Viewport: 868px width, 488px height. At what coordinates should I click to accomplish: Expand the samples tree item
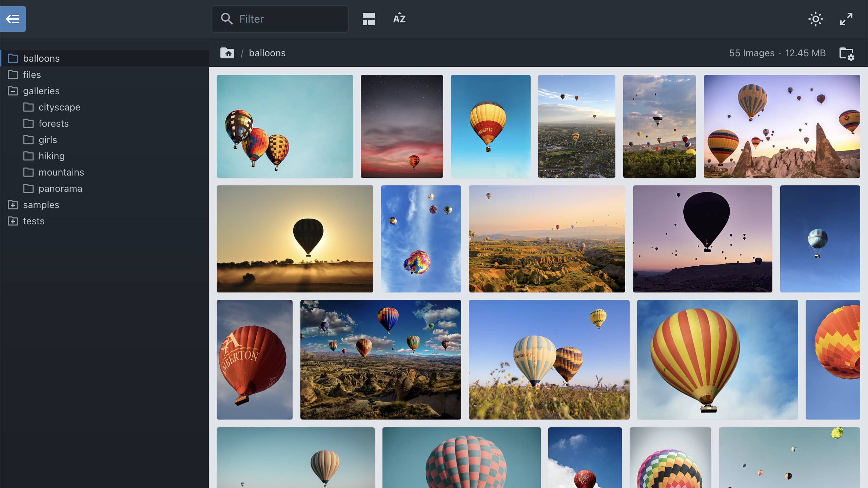point(13,204)
